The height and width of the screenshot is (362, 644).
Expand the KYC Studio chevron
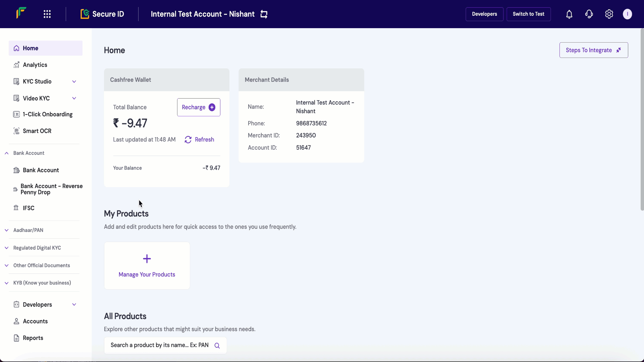74,81
